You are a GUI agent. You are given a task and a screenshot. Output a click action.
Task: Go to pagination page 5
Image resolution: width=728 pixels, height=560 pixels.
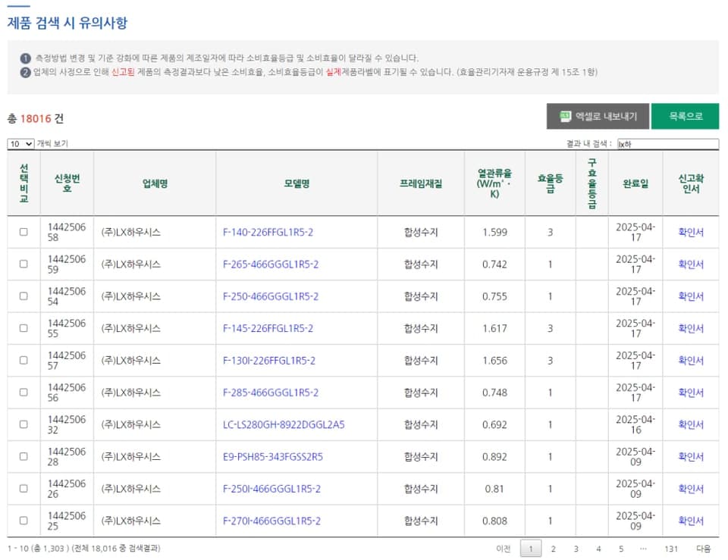click(x=621, y=549)
